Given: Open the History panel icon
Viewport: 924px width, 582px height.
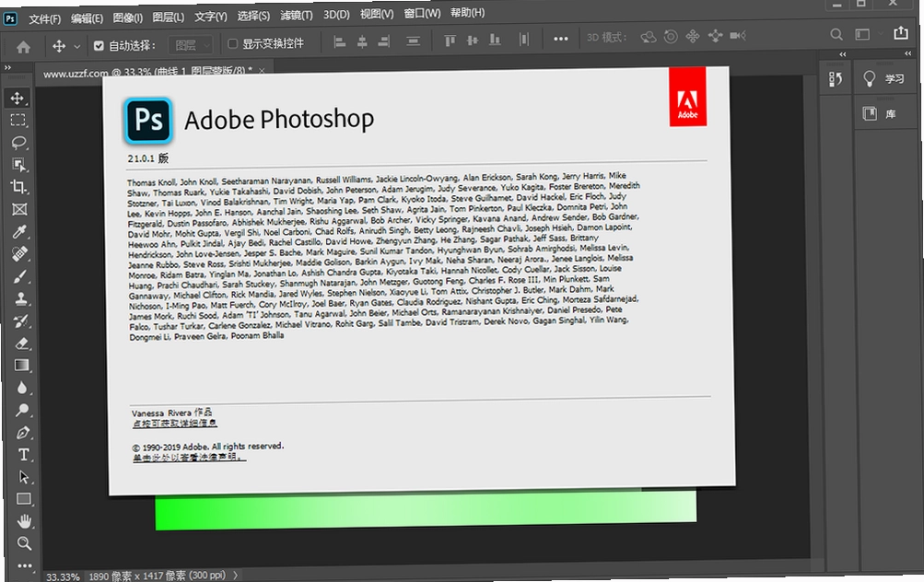Looking at the screenshot, I should (835, 79).
